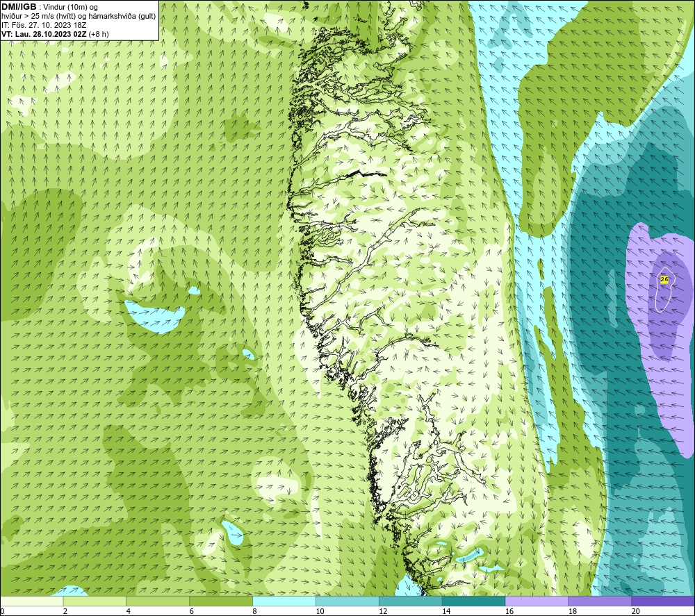Click the 14–16 m/s dark teal legend swatch

[x=474, y=601]
